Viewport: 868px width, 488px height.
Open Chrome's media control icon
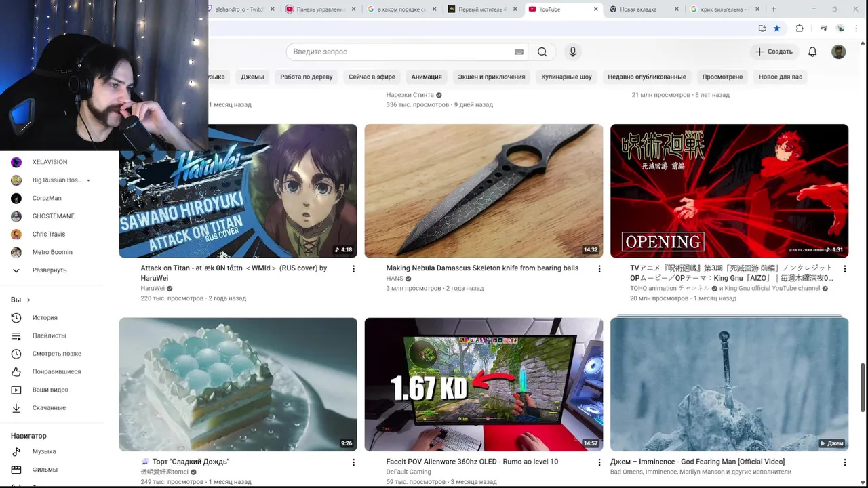(823, 28)
